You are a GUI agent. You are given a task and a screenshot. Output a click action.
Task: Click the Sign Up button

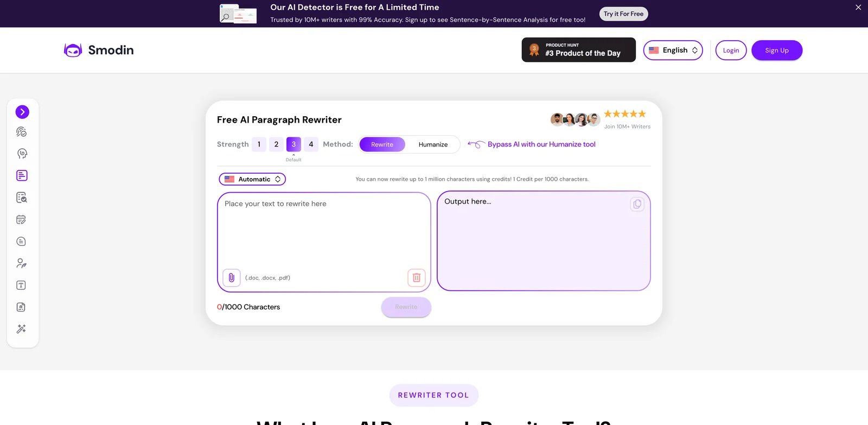(x=777, y=50)
